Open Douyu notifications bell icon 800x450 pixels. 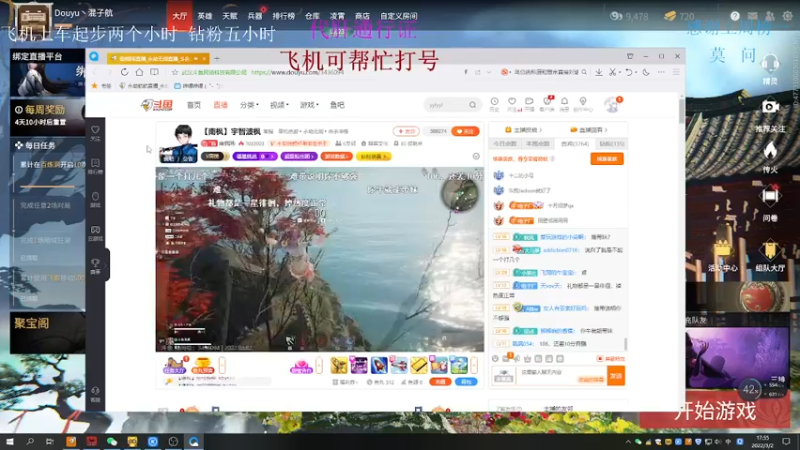point(564,104)
